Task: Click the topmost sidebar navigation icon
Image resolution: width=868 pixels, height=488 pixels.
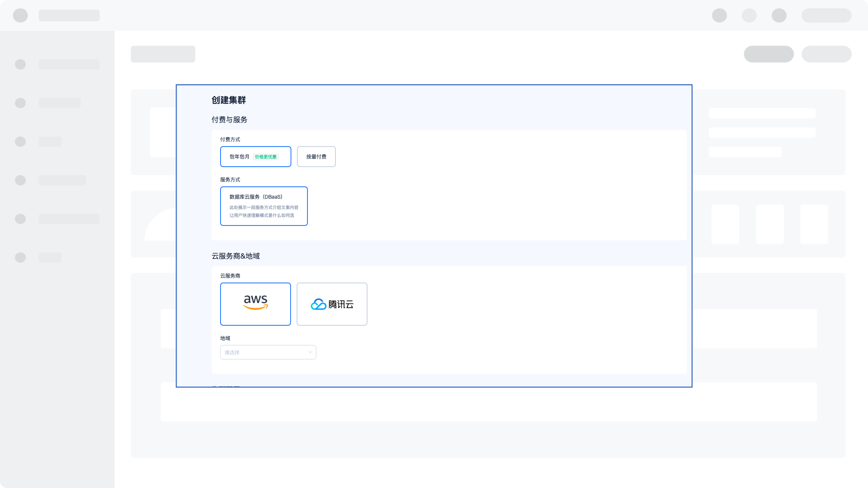Action: pyautogui.click(x=20, y=64)
